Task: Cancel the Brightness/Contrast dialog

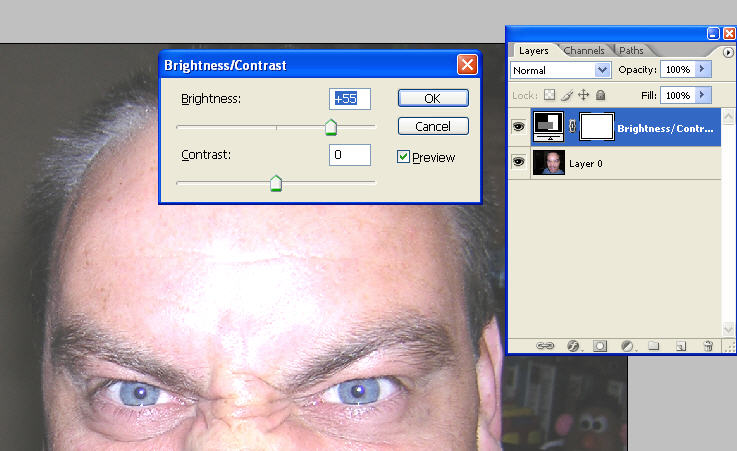Action: (x=433, y=126)
